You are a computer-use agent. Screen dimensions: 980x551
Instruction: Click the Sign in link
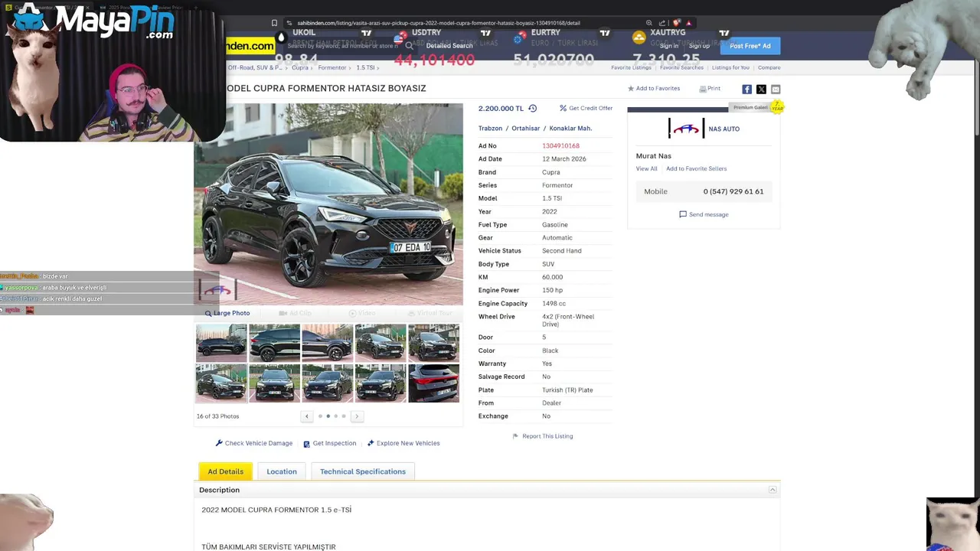[669, 46]
